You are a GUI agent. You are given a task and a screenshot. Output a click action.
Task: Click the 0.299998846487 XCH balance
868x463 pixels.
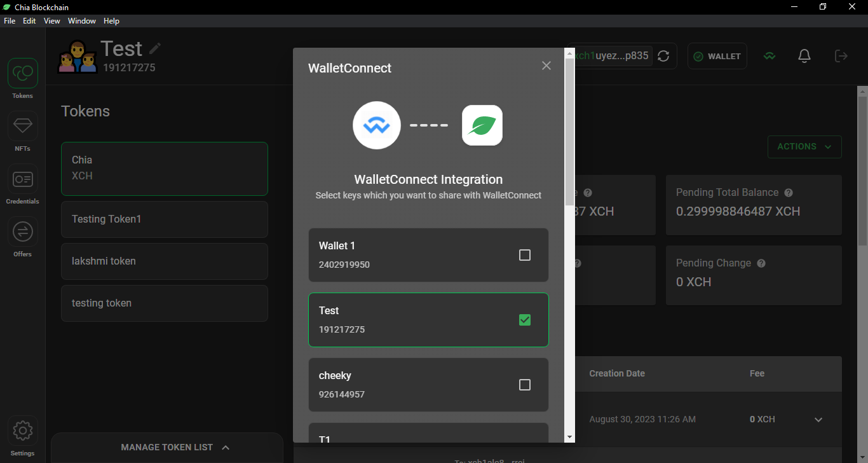point(738,212)
